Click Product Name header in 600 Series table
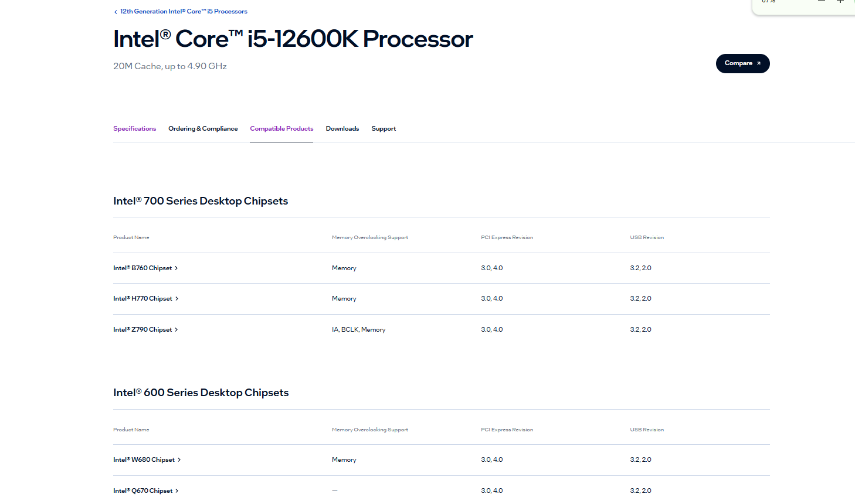The image size is (855, 504). point(131,430)
